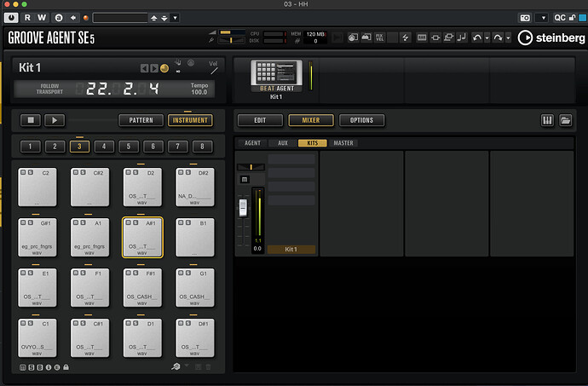The image size is (588, 386).
Task: Load next kit with right arrow
Action: tap(154, 68)
